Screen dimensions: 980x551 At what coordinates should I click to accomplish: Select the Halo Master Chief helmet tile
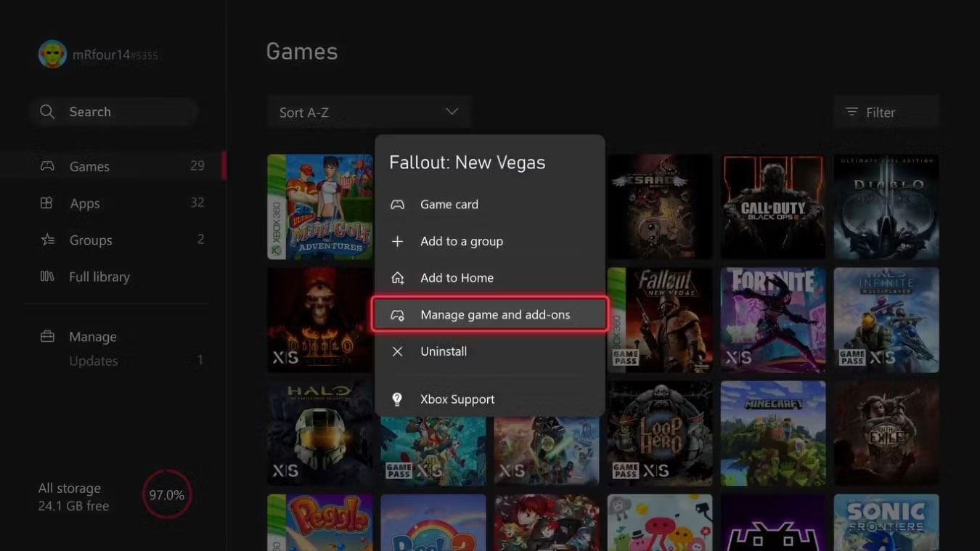coord(320,433)
